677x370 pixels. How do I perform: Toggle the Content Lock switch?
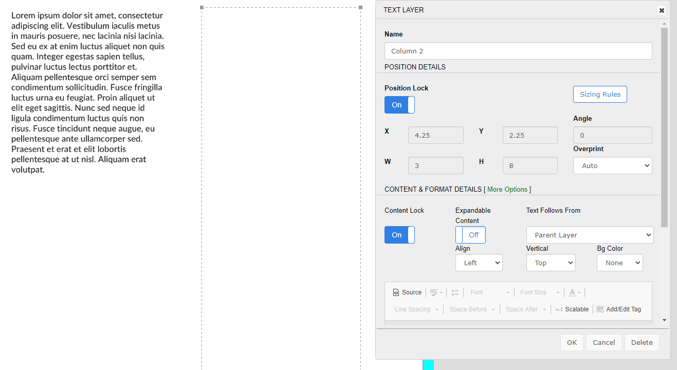pos(399,235)
